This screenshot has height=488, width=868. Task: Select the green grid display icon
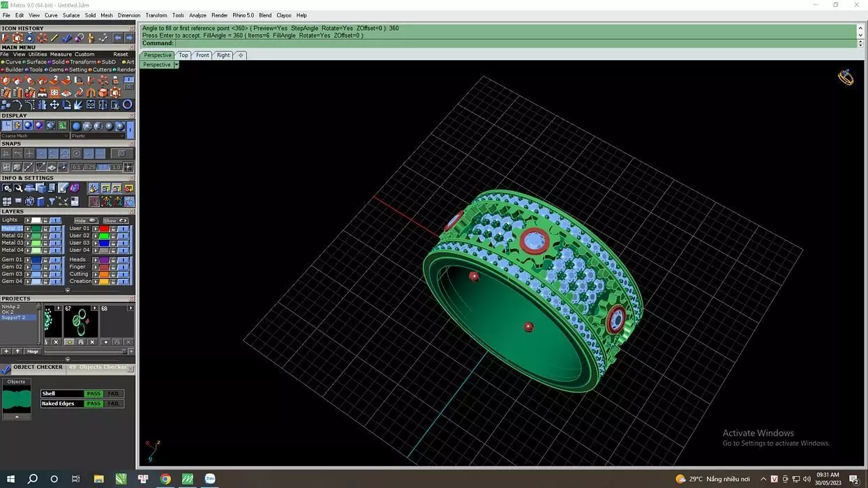[x=62, y=125]
